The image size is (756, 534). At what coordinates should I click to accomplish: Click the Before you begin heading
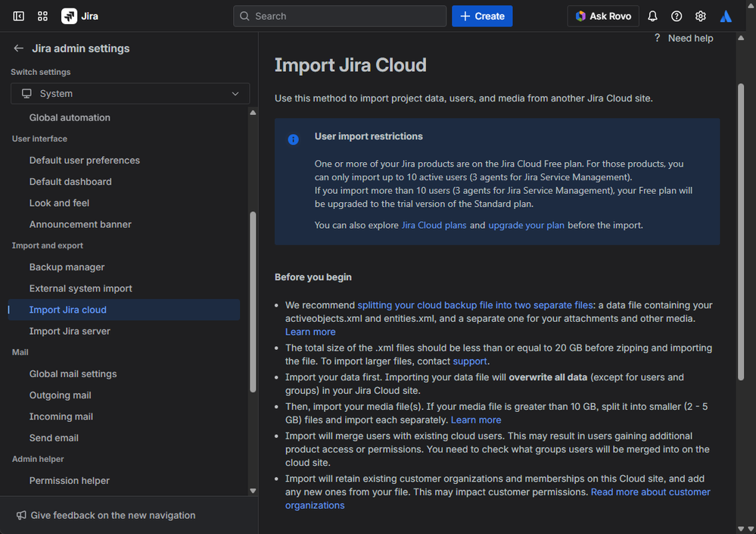pyautogui.click(x=313, y=277)
